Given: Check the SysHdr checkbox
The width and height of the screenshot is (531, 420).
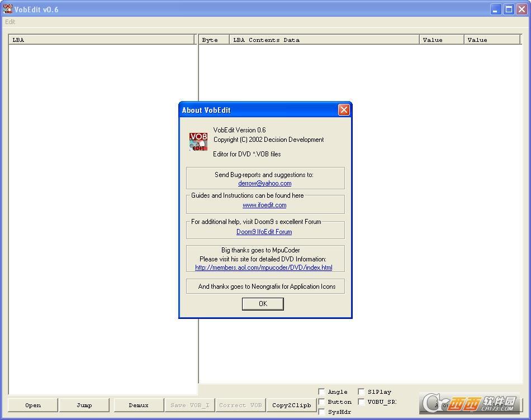Looking at the screenshot, I should coord(322,412).
